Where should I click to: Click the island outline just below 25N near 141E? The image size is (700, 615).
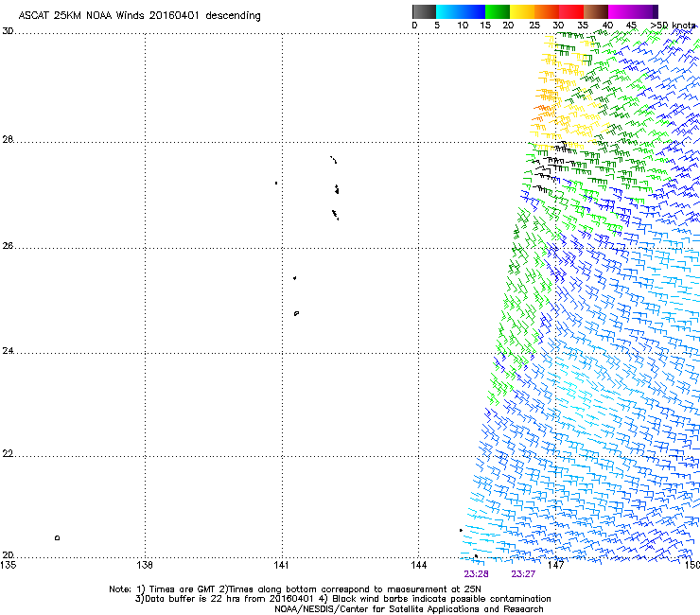pyautogui.click(x=296, y=313)
